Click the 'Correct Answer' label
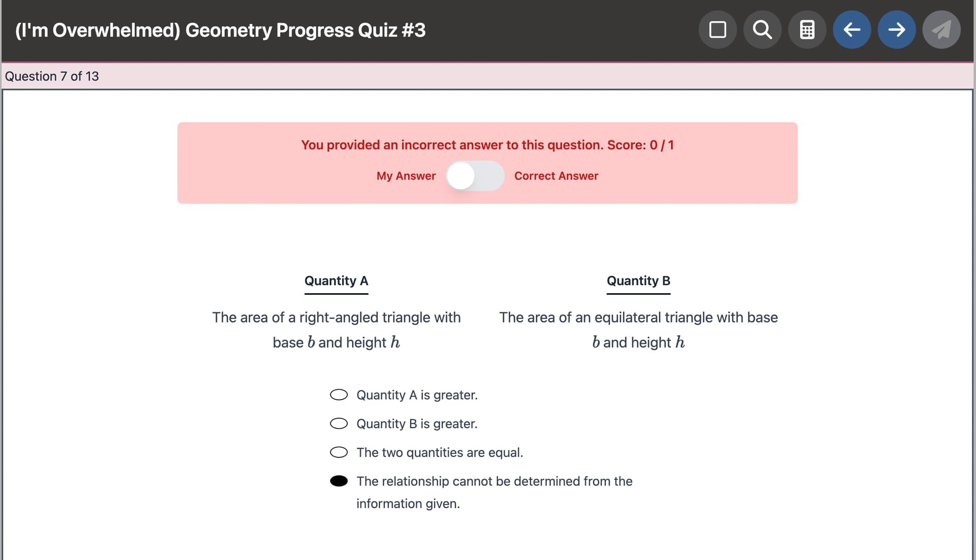 click(x=556, y=176)
